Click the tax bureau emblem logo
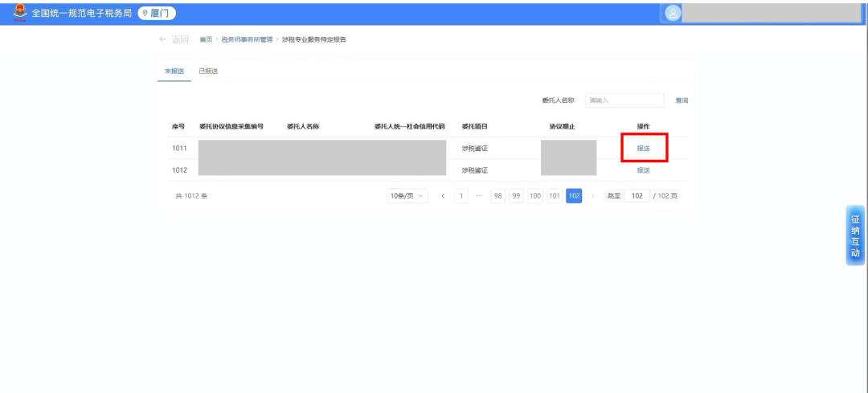 click(x=19, y=12)
